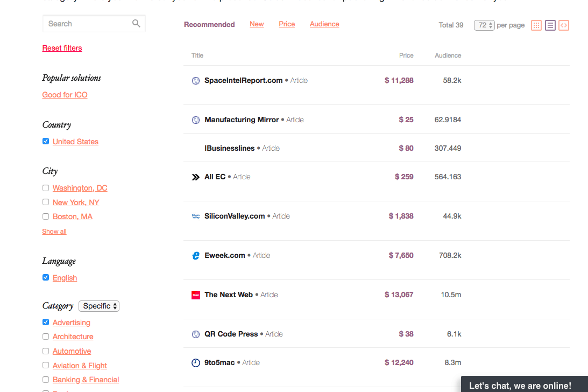Sort listings by Audience tab

(324, 24)
